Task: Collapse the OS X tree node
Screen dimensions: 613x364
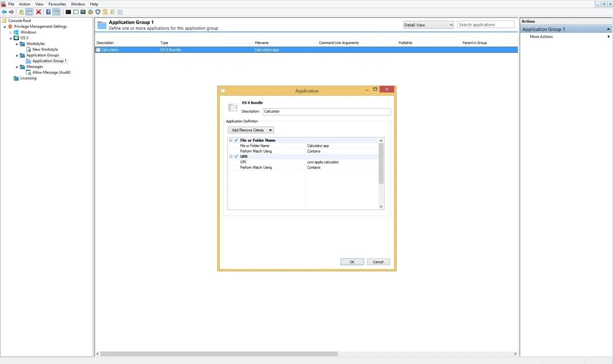Action: (11, 38)
